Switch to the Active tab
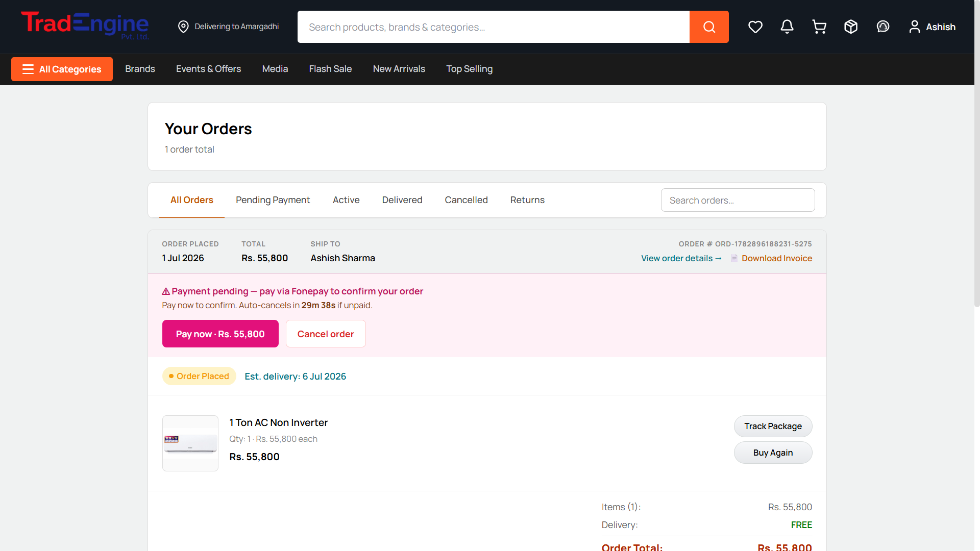The height and width of the screenshot is (551, 980). (346, 200)
